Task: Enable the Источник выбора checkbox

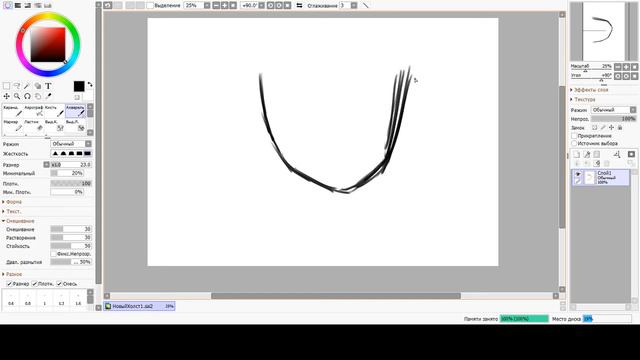Action: [x=574, y=144]
